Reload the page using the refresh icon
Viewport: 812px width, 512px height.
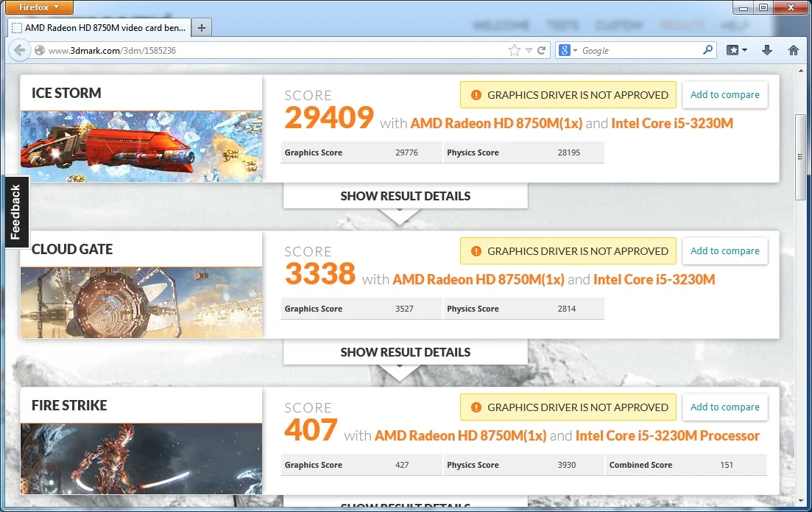point(542,51)
